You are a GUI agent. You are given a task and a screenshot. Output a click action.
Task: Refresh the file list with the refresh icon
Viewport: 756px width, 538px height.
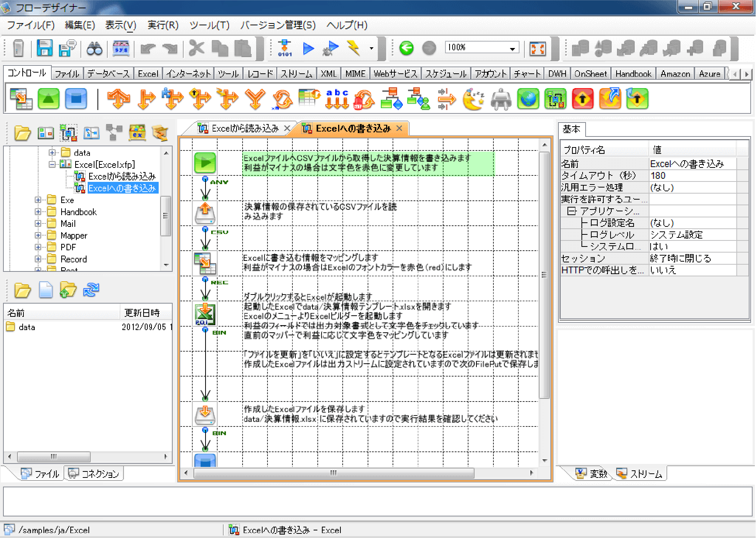pos(91,290)
